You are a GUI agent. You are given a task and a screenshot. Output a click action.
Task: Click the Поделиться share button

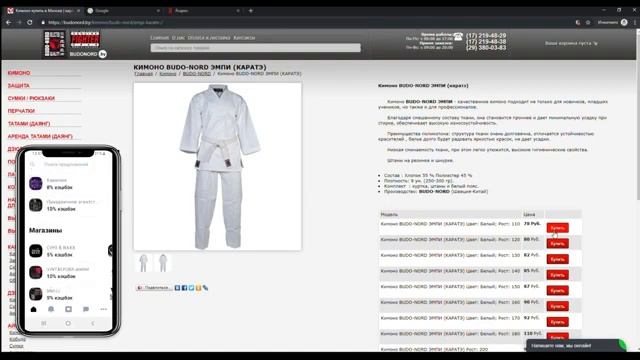click(x=154, y=288)
